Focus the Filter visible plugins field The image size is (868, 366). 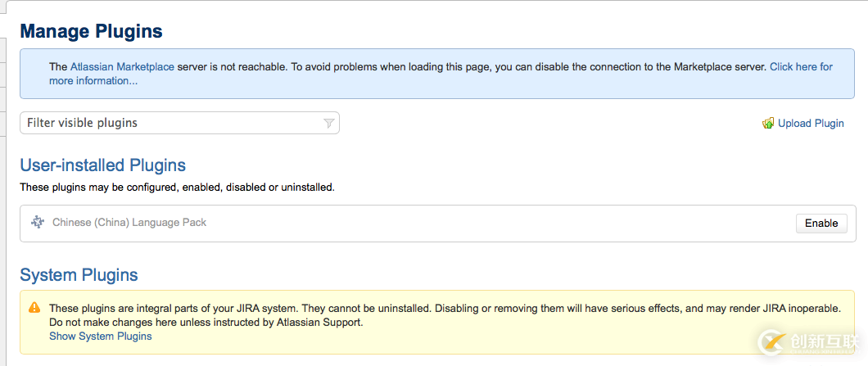[x=179, y=123]
